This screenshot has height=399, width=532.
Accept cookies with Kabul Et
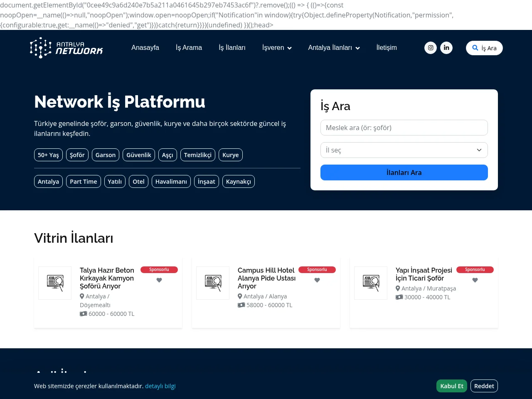pos(452,386)
